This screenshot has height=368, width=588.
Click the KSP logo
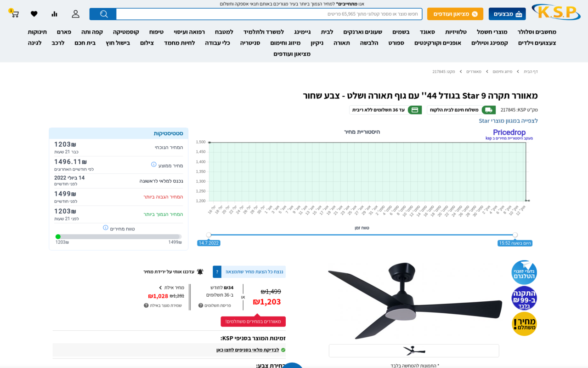pyautogui.click(x=556, y=12)
